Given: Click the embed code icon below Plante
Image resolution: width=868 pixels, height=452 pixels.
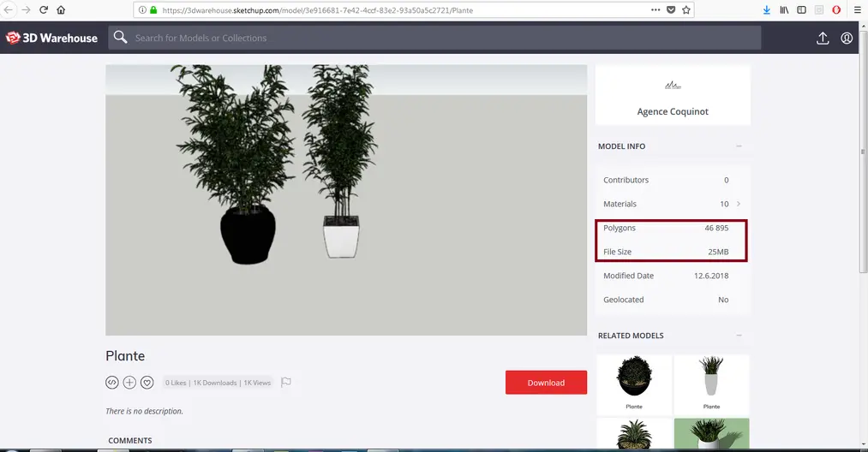Looking at the screenshot, I should 112,383.
